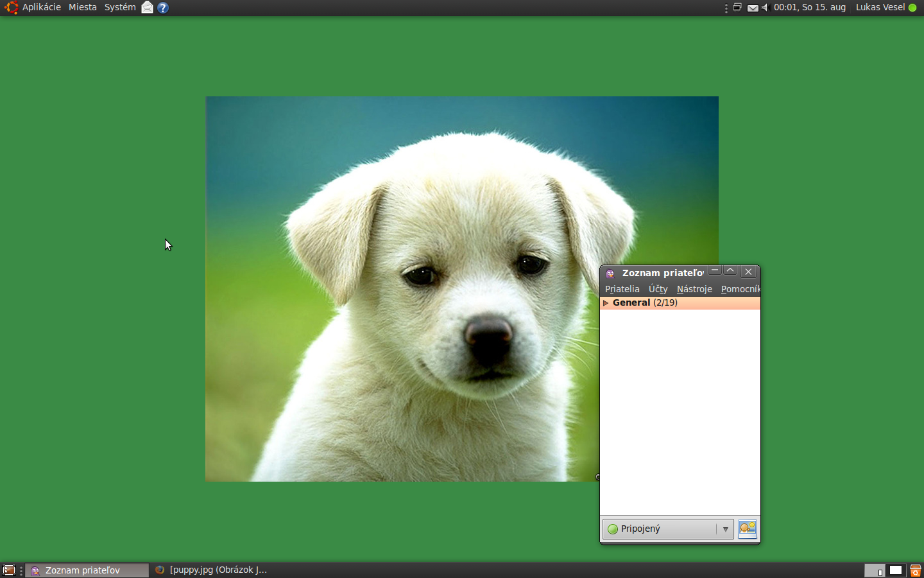Select the General (2/19) group row
The image size is (924, 578).
tap(680, 302)
